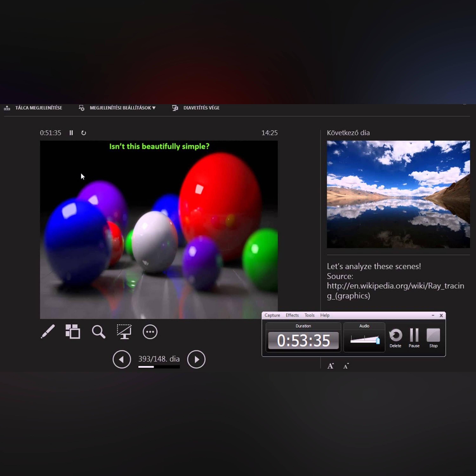Screen dimensions: 476x476
Task: Stop the screen recording
Action: pyautogui.click(x=433, y=338)
